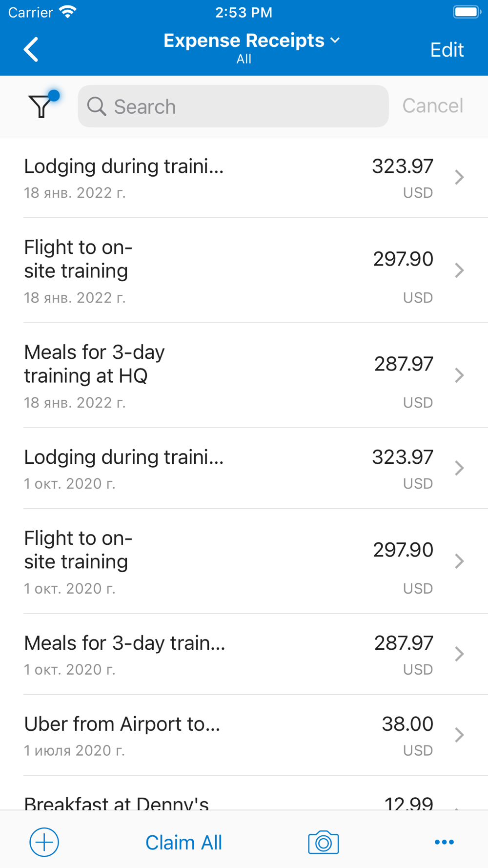Tap the add receipt plus icon
Screen dimensions: 488x868
(x=44, y=842)
